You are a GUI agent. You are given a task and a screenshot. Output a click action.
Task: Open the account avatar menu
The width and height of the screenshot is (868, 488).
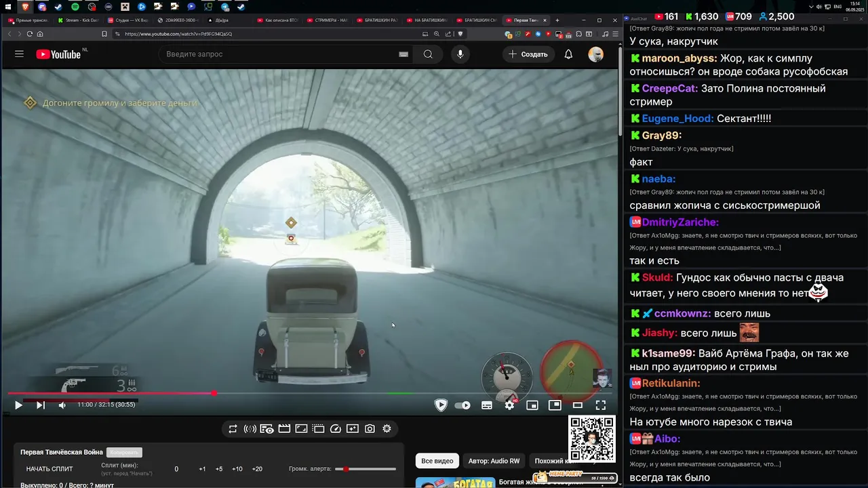(x=595, y=54)
